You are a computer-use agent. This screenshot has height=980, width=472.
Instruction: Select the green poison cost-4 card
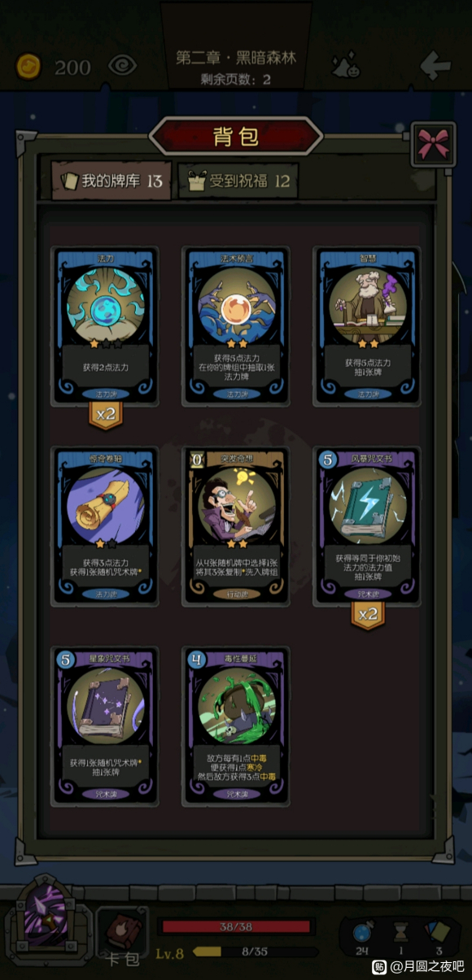(x=236, y=726)
